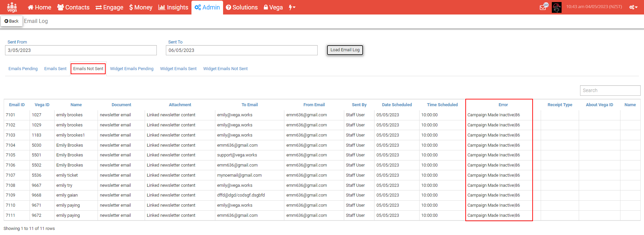The width and height of the screenshot is (644, 235).
Task: Sort by the Document column header
Action: tap(121, 105)
